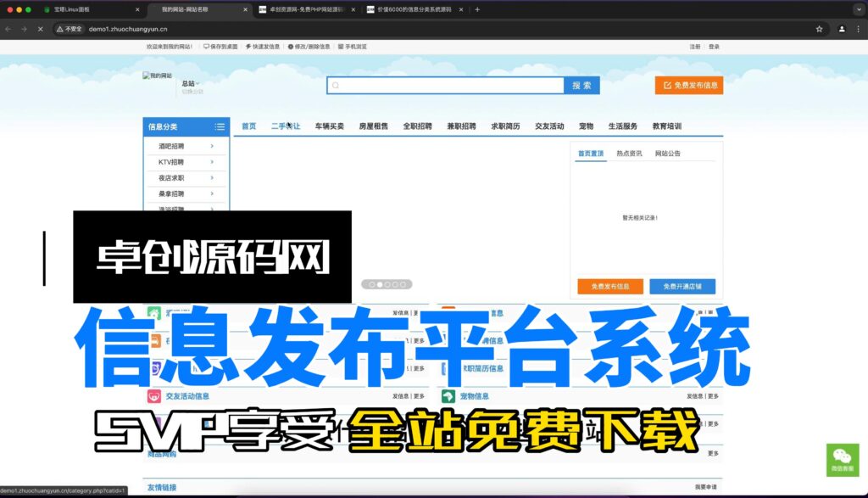Image resolution: width=868 pixels, height=498 pixels.
Task: Open the 全职招聘 nav item
Action: tap(417, 126)
